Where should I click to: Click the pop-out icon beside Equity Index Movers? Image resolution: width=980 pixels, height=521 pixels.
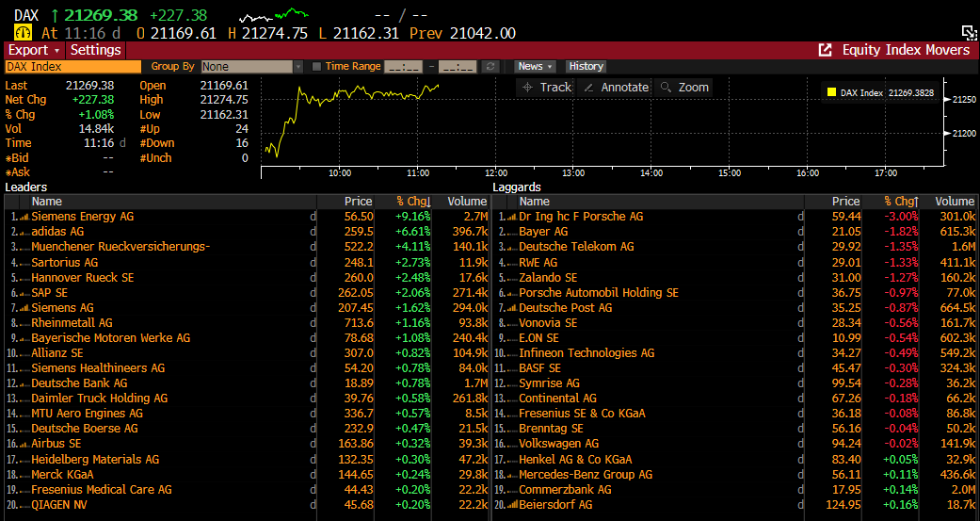(x=825, y=50)
